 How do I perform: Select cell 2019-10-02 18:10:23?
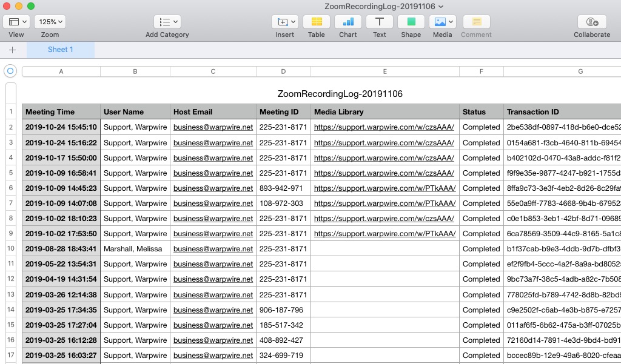point(61,218)
